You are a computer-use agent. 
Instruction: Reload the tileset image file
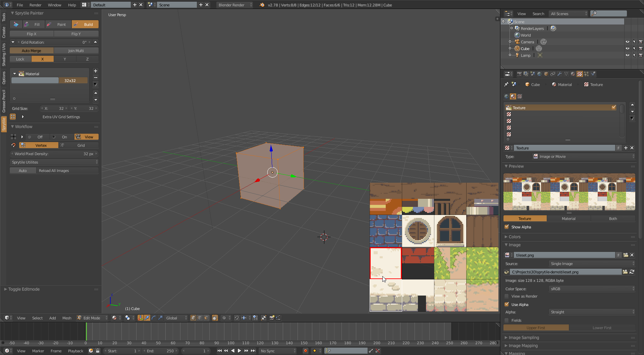point(632,272)
